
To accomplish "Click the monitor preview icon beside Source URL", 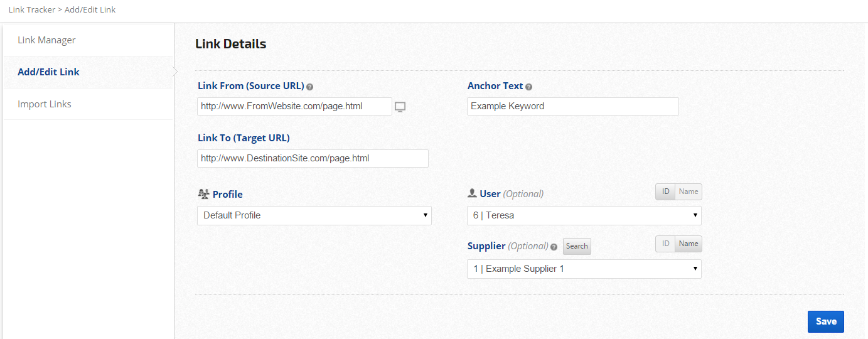I will pos(400,107).
